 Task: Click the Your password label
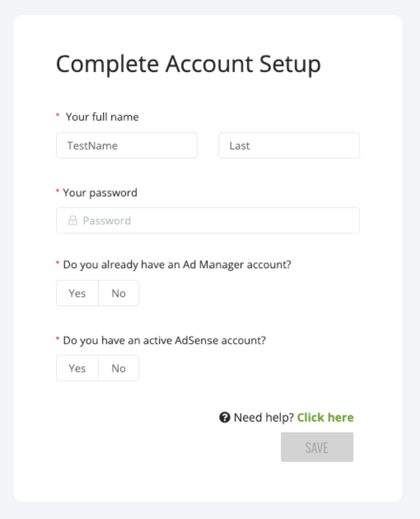(100, 193)
